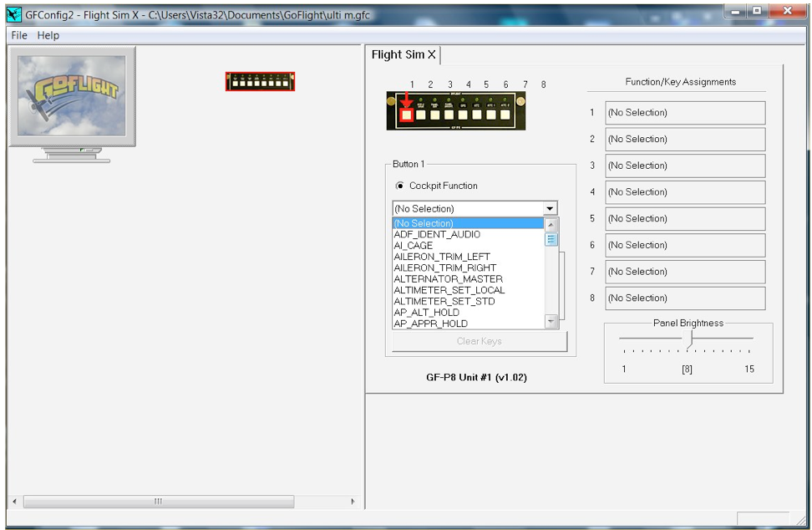Screen dimensions: 812x530
Task: Click assignment field for button 4
Action: coord(685,191)
